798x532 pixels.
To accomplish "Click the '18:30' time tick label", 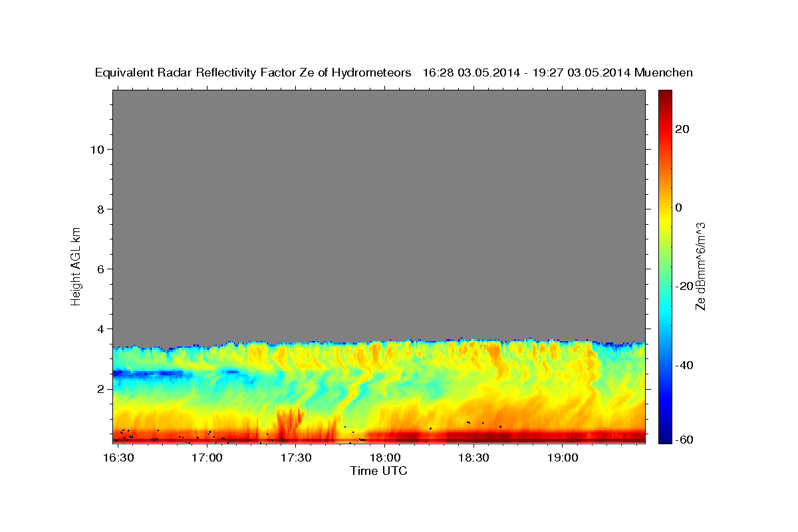I will click(473, 458).
